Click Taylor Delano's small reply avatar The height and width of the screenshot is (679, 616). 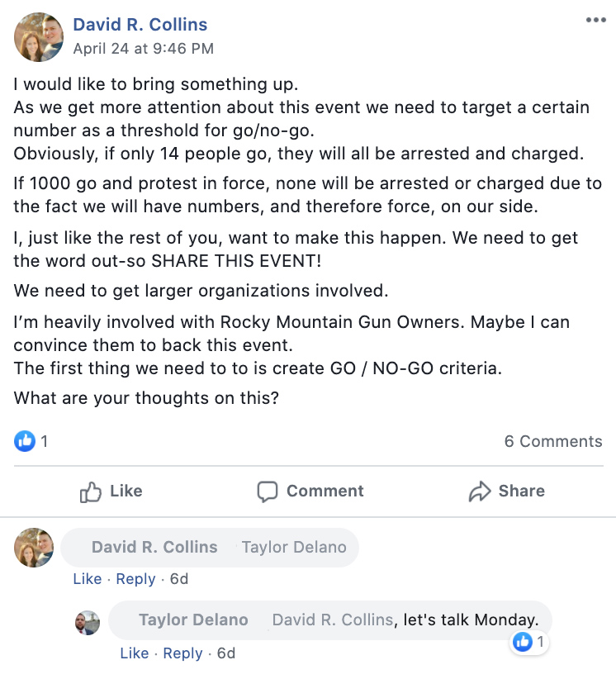(88, 622)
